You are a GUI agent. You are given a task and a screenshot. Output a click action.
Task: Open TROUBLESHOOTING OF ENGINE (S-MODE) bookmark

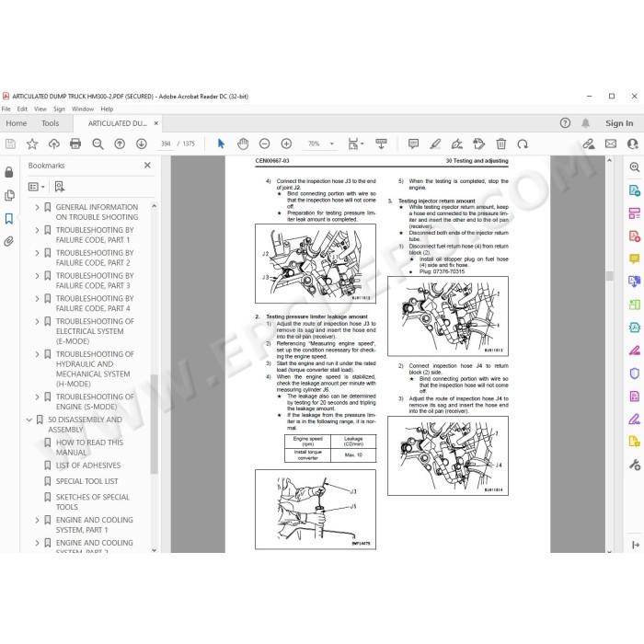[x=95, y=402]
